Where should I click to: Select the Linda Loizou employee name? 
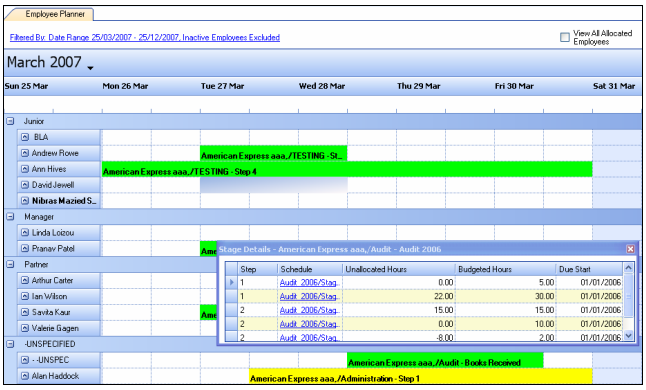(53, 233)
